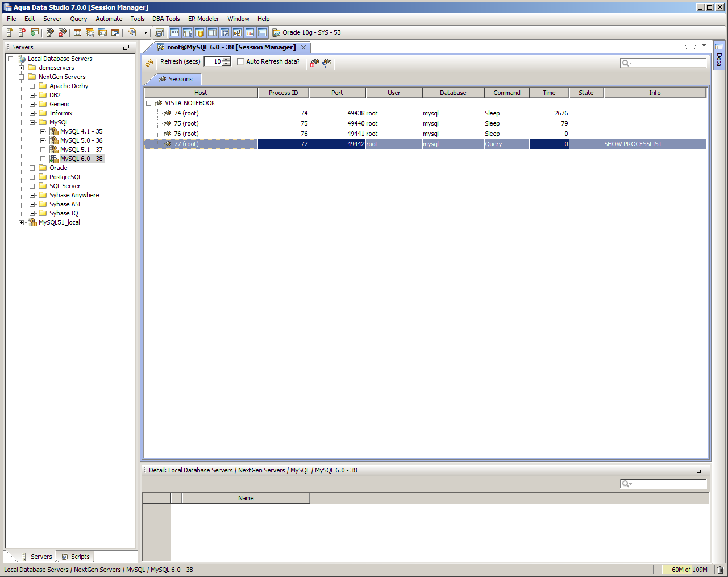Click the toolbar script icon with dropdown arrow
Viewport: 728px width, 577px height.
132,32
